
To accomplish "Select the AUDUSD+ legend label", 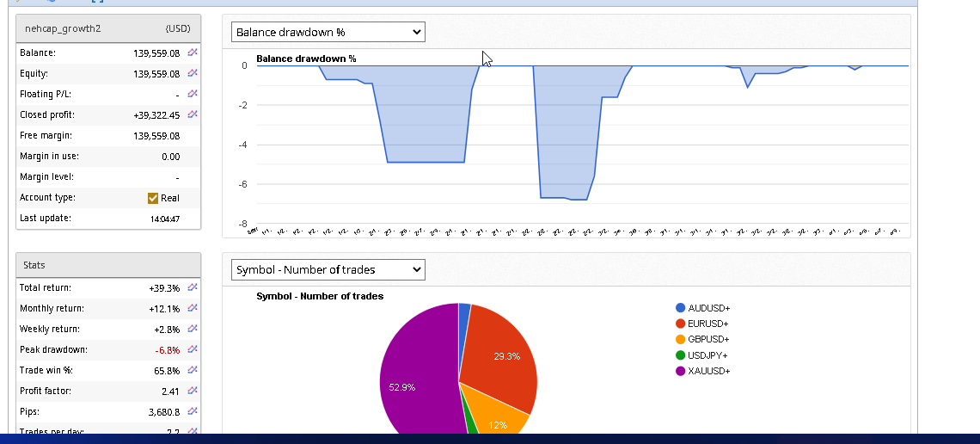I will [x=708, y=308].
